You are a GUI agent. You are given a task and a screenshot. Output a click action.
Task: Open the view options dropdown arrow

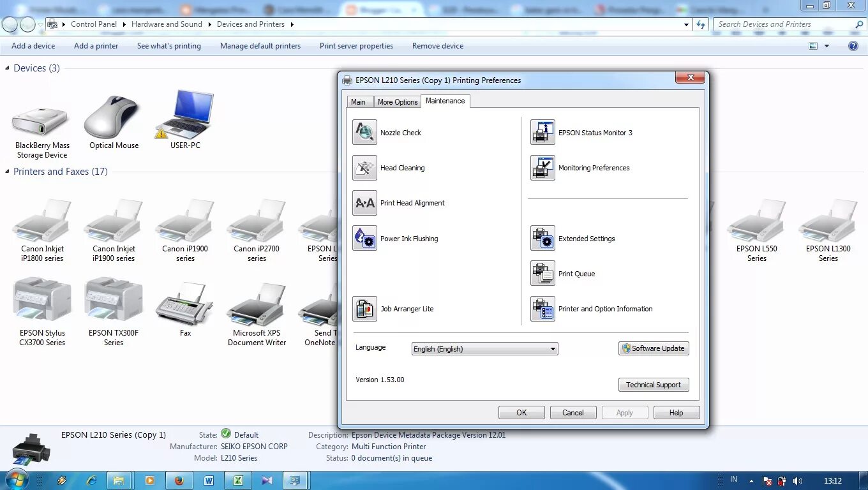827,46
